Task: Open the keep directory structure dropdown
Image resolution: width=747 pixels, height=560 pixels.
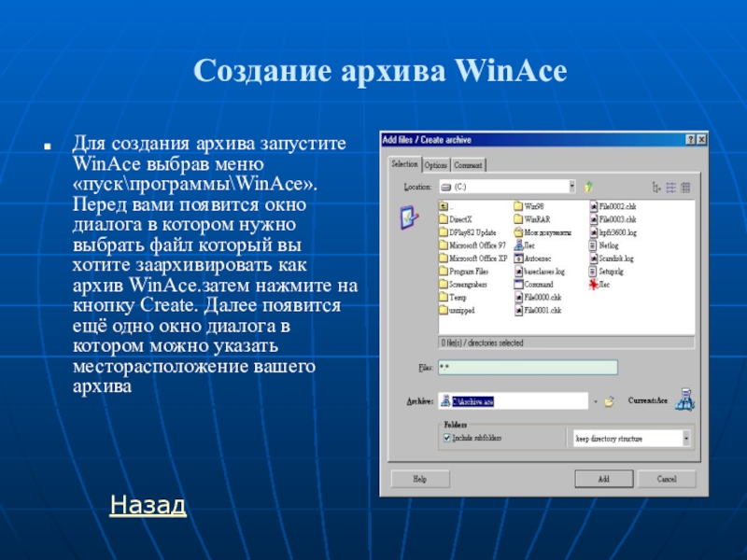Action: tap(686, 438)
